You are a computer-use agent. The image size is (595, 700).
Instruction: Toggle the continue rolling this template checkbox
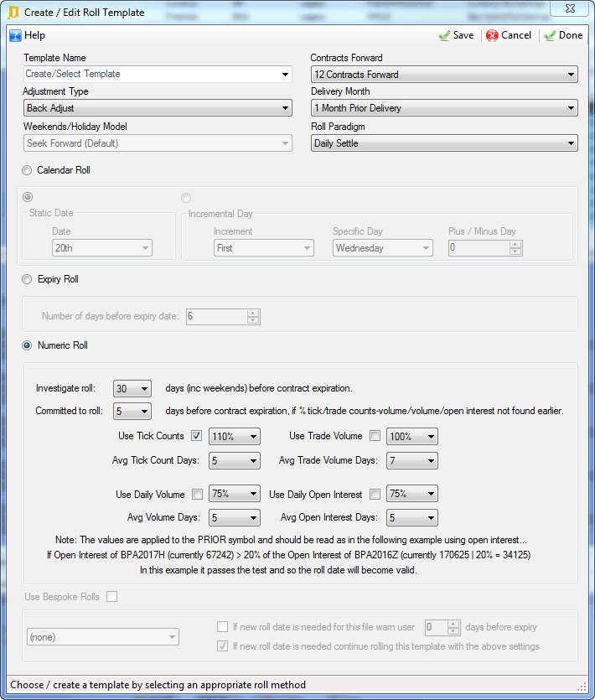coord(222,646)
